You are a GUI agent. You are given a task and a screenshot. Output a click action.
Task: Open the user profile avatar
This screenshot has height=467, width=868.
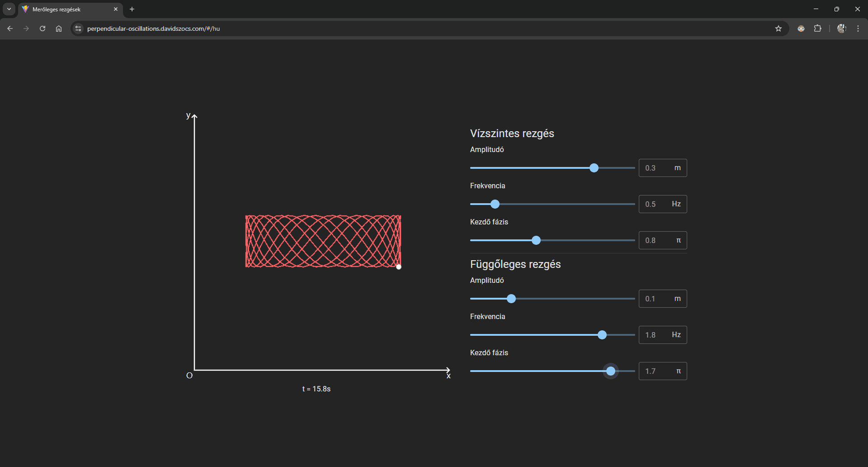[x=841, y=29]
